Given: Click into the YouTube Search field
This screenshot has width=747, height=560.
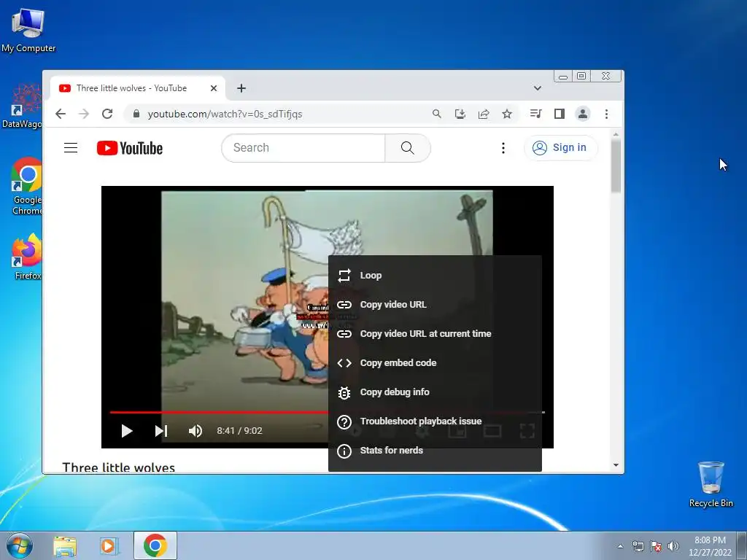Looking at the screenshot, I should (303, 147).
